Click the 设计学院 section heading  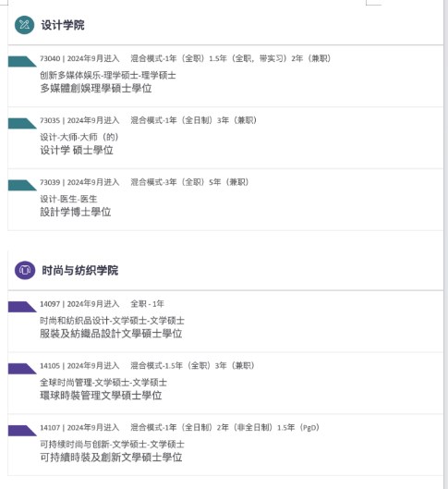63,25
